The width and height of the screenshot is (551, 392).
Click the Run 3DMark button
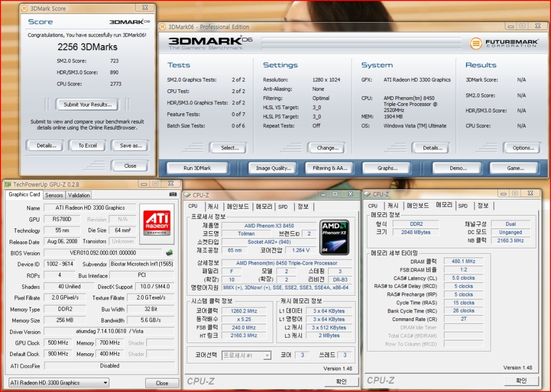pos(197,168)
